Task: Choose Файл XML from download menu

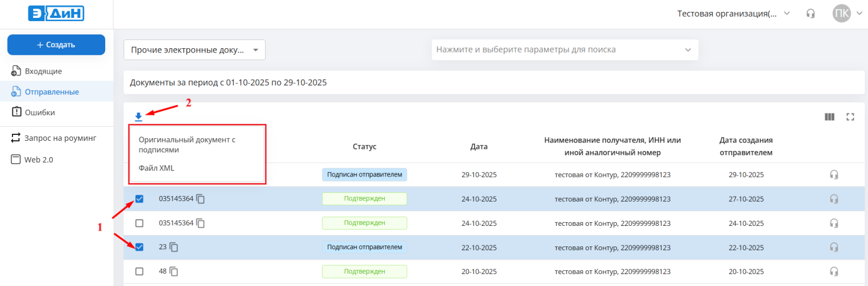Action: [x=157, y=168]
